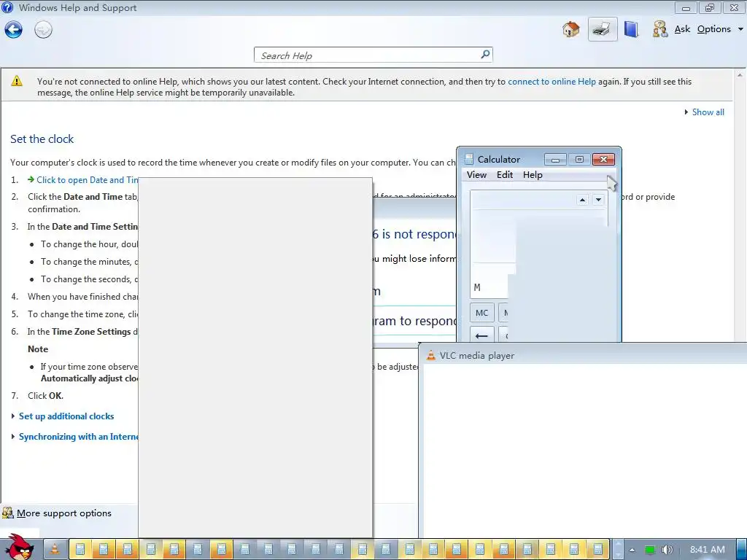Open Calculator Edit menu

[x=505, y=175]
